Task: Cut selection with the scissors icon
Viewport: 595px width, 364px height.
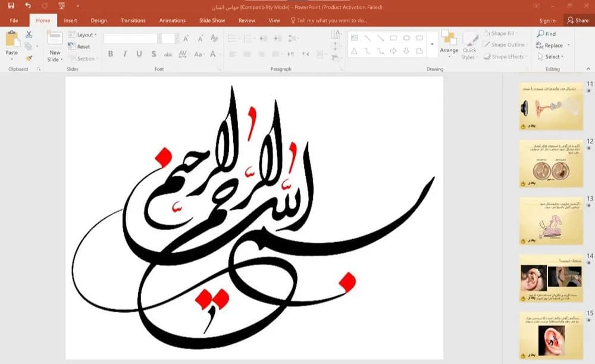Action: [x=29, y=34]
